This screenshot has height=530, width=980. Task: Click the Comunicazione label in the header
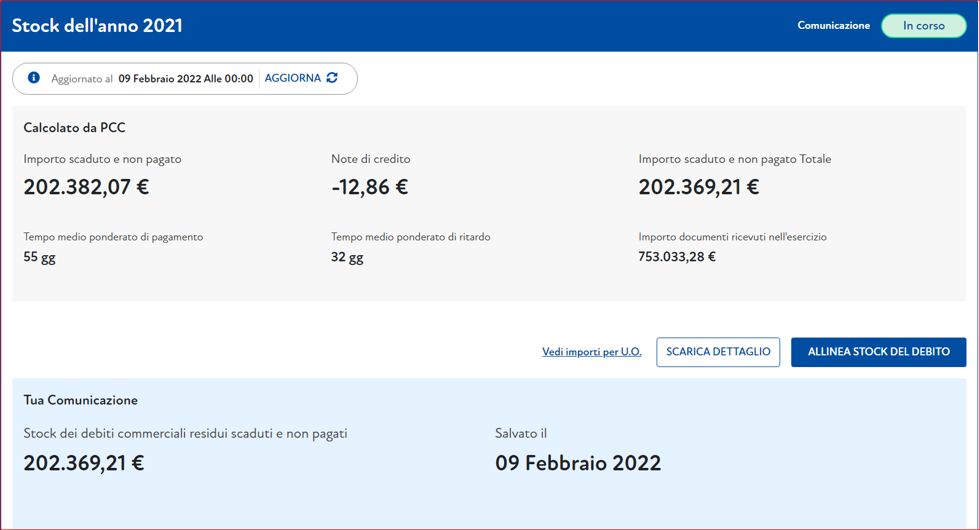pyautogui.click(x=833, y=25)
